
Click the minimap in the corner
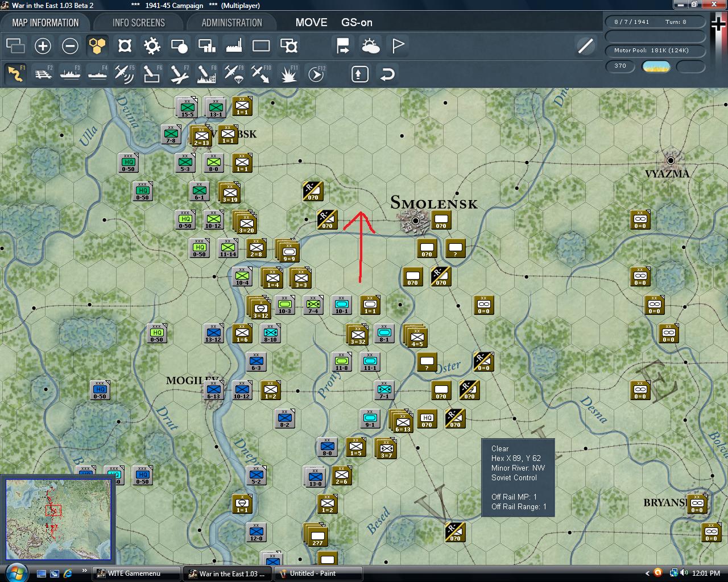click(x=58, y=519)
